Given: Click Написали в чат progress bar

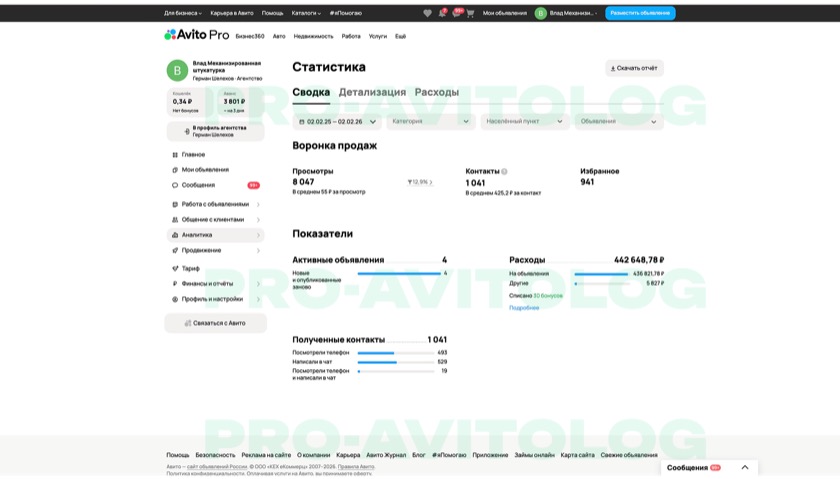Looking at the screenshot, I should (396, 362).
